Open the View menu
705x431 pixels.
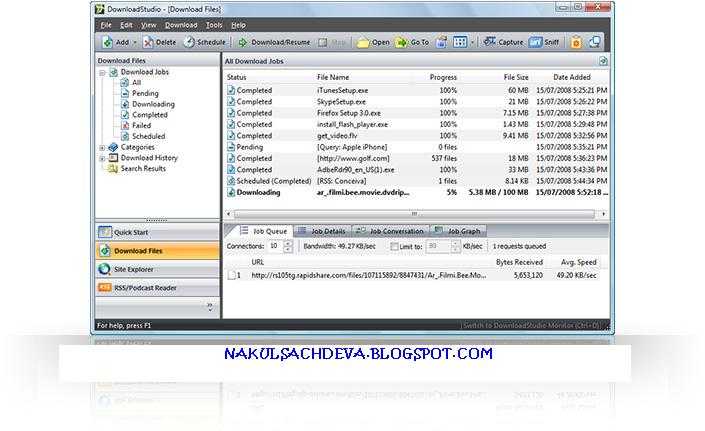[x=148, y=25]
